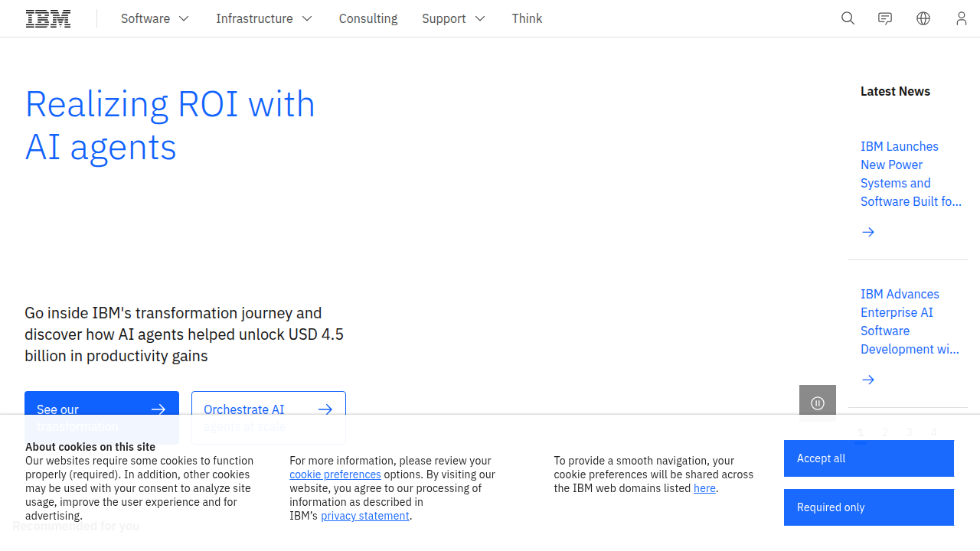
Task: Choose Required only cookies
Action: pyautogui.click(x=869, y=507)
